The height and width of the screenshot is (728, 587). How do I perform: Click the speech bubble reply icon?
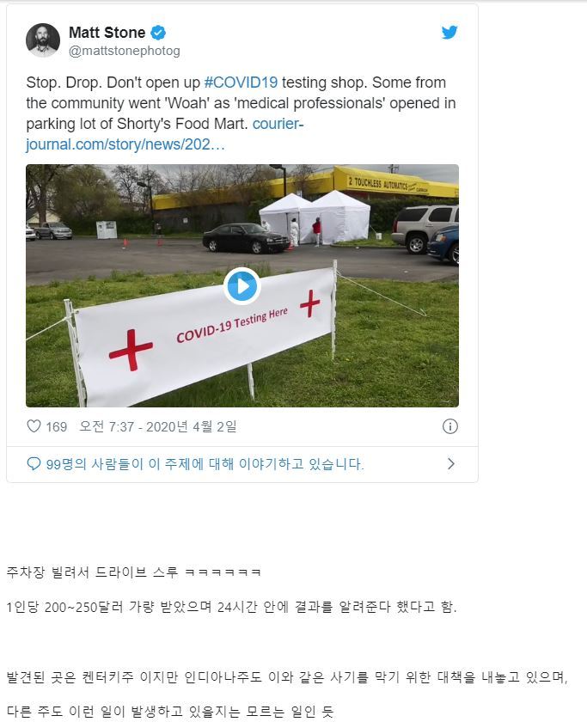click(x=34, y=464)
